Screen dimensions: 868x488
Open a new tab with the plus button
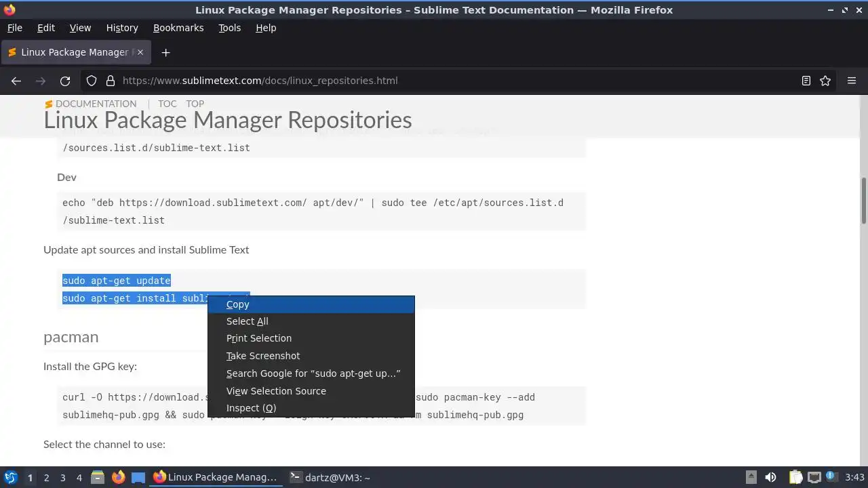[165, 52]
